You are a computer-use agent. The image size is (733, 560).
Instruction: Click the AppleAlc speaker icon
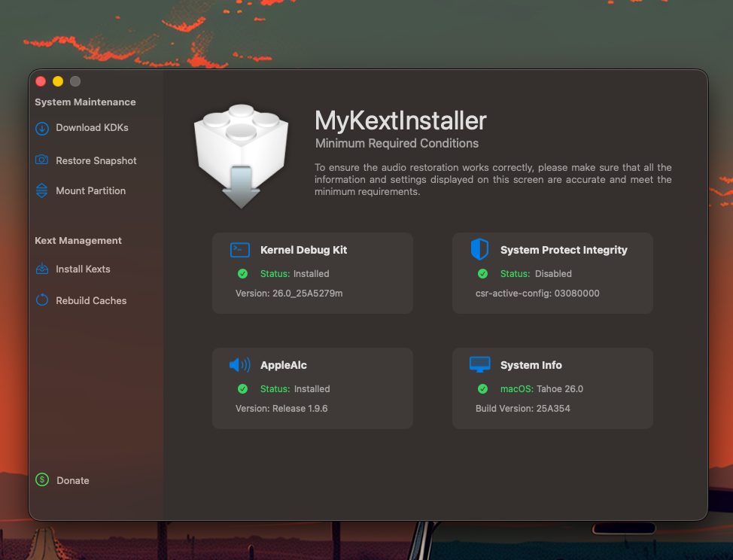point(240,364)
